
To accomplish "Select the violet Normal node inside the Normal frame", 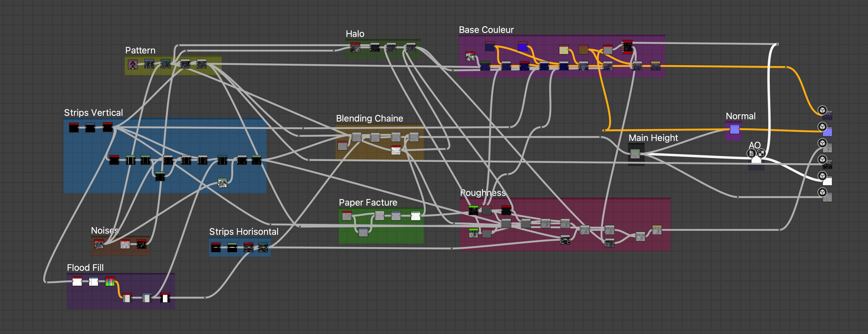I will 735,129.
